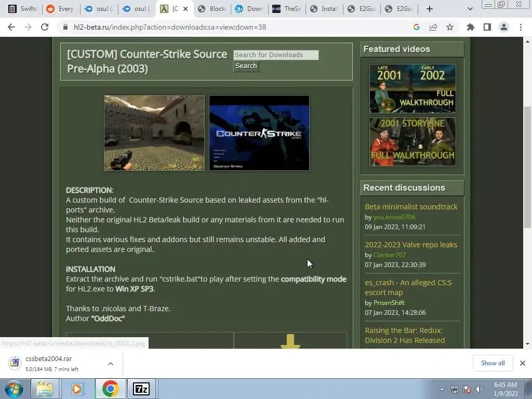Image resolution: width=532 pixels, height=399 pixels.
Task: Click Show all downloads button
Action: pos(493,363)
